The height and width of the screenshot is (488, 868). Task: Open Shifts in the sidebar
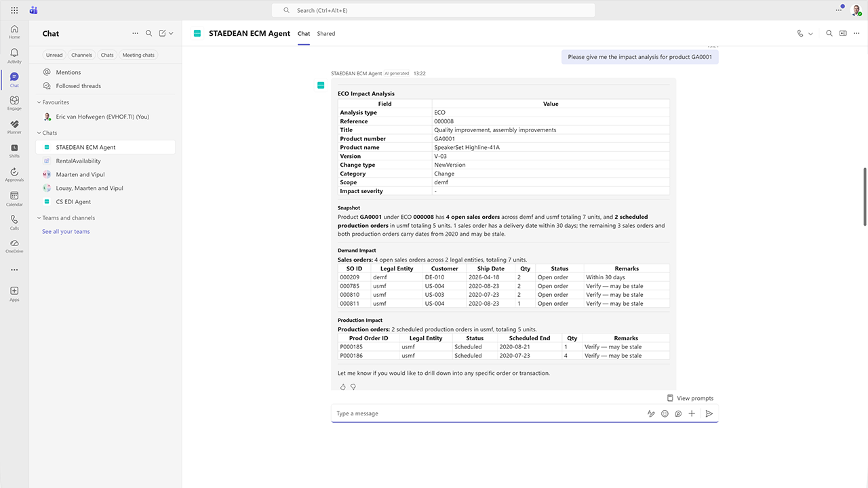coord(14,150)
